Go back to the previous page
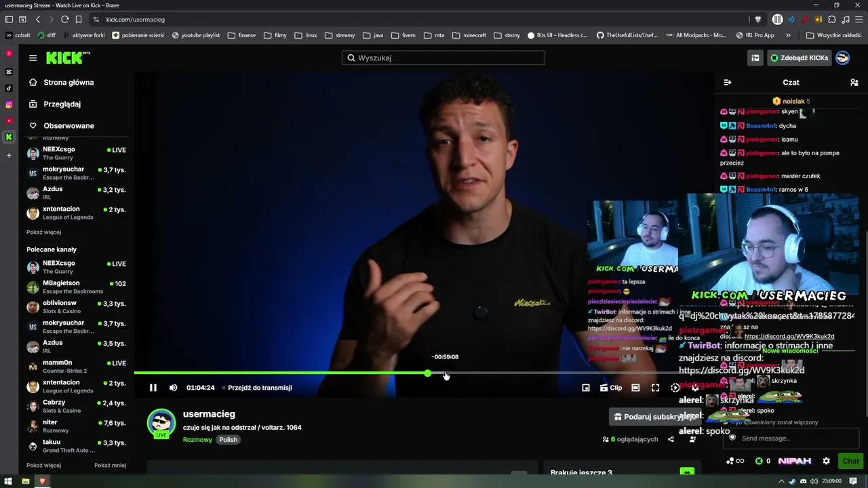The image size is (868, 488). tap(38, 20)
